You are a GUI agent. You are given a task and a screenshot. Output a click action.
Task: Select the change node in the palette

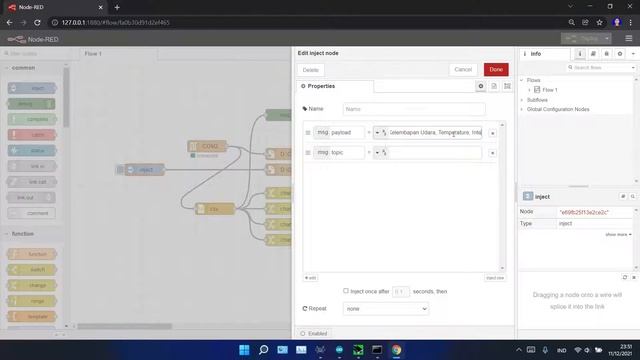(x=32, y=285)
